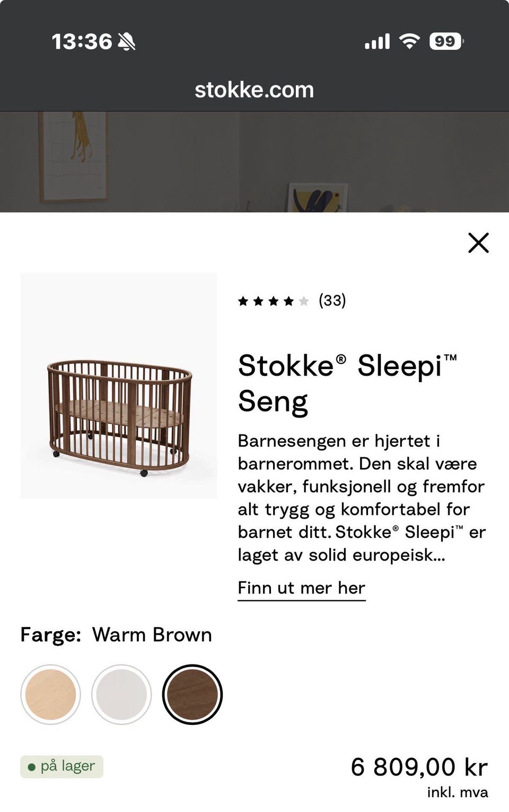Tap the 13:36 clock in status bar

(82, 41)
